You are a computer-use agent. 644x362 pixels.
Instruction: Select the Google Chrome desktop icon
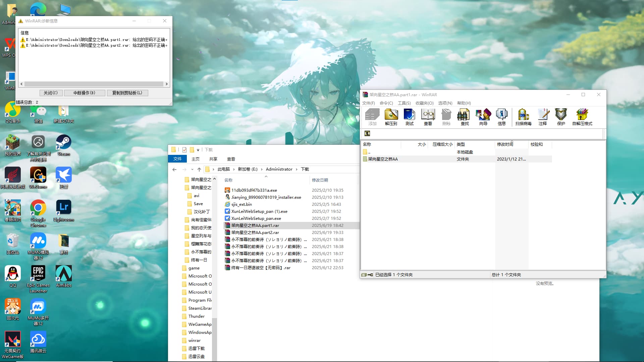[x=38, y=214]
